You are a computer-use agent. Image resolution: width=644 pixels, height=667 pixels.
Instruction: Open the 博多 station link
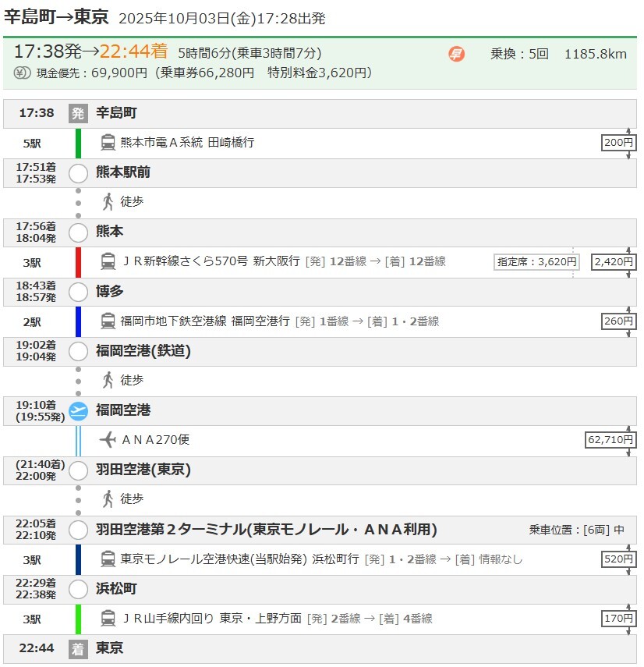coord(110,292)
